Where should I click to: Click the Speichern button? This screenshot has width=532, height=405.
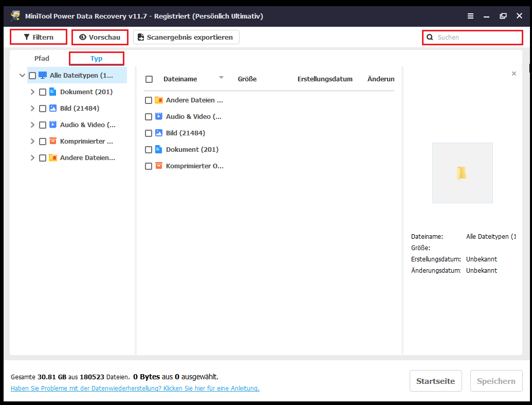tap(496, 381)
